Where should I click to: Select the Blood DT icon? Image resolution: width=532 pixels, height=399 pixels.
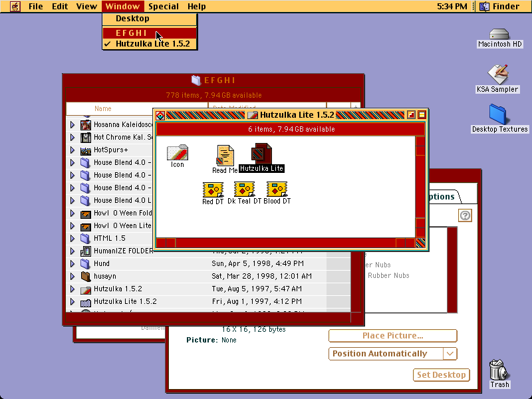coord(277,189)
